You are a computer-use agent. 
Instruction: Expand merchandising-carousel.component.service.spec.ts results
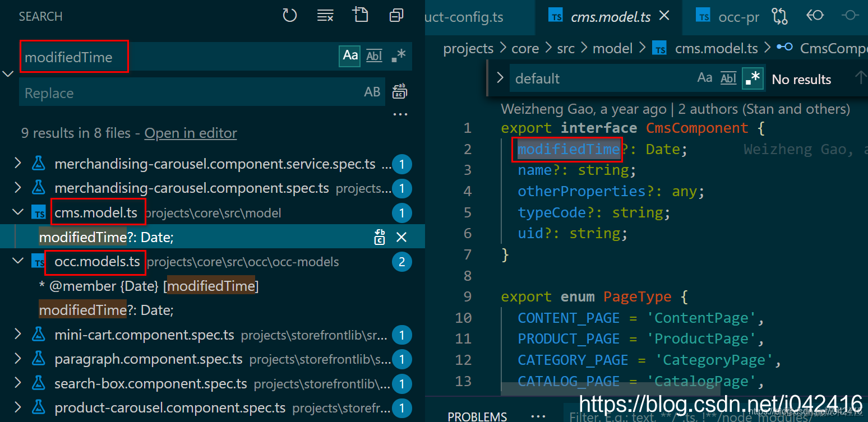tap(18, 164)
